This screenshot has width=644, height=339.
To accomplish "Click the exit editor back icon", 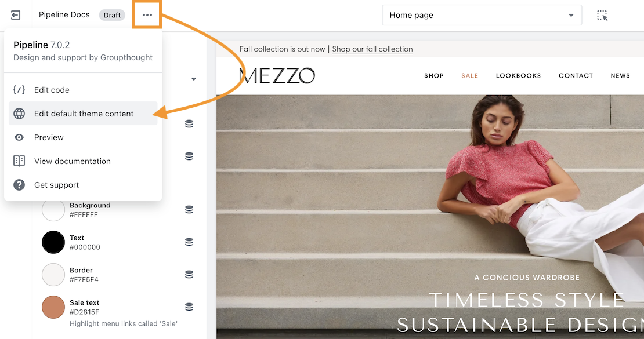I will pyautogui.click(x=16, y=15).
